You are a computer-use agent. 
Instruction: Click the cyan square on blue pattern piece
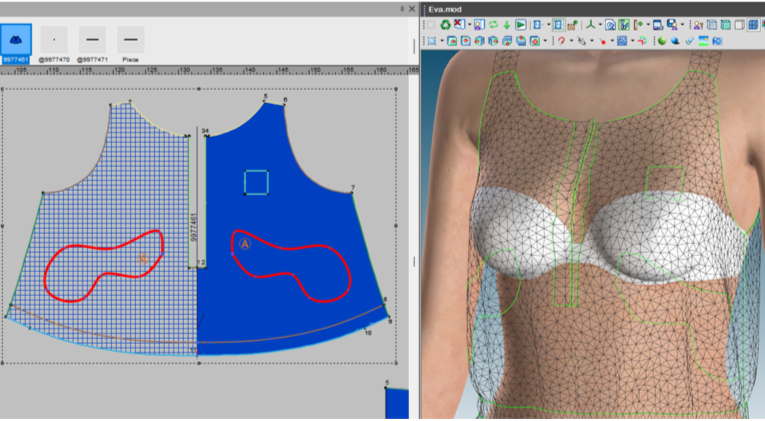click(256, 181)
